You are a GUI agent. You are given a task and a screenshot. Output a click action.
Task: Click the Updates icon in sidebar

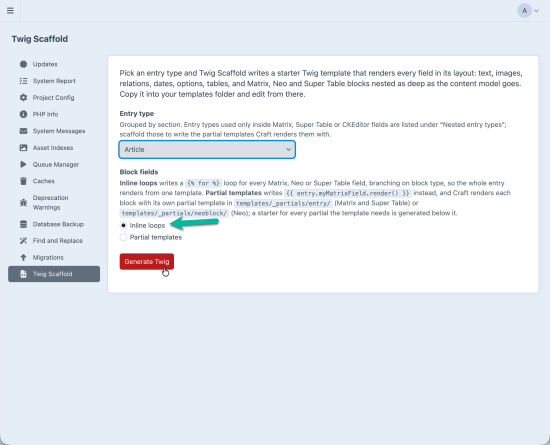click(x=23, y=64)
